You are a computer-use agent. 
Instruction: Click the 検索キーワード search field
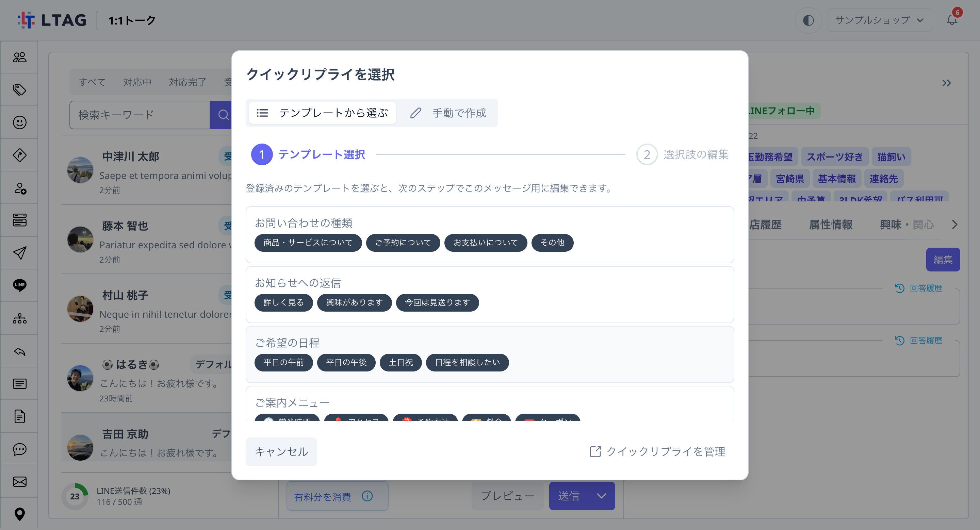140,115
